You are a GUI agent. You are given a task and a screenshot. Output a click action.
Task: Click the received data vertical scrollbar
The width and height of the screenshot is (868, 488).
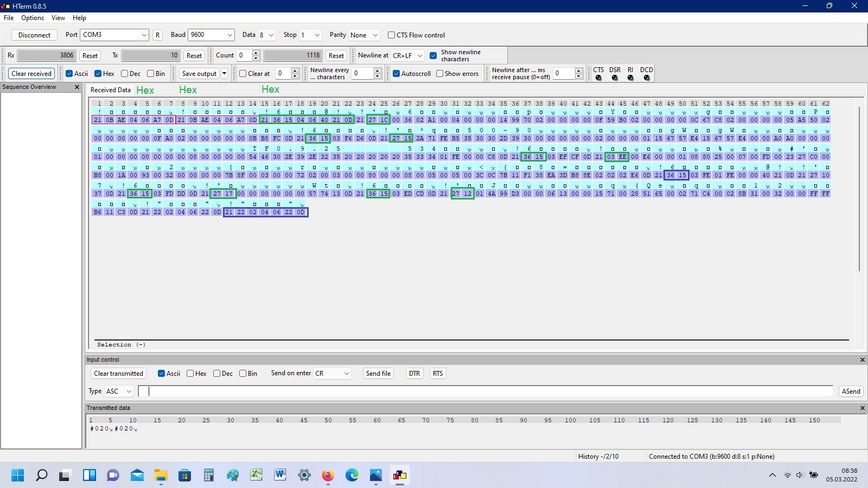click(859, 189)
